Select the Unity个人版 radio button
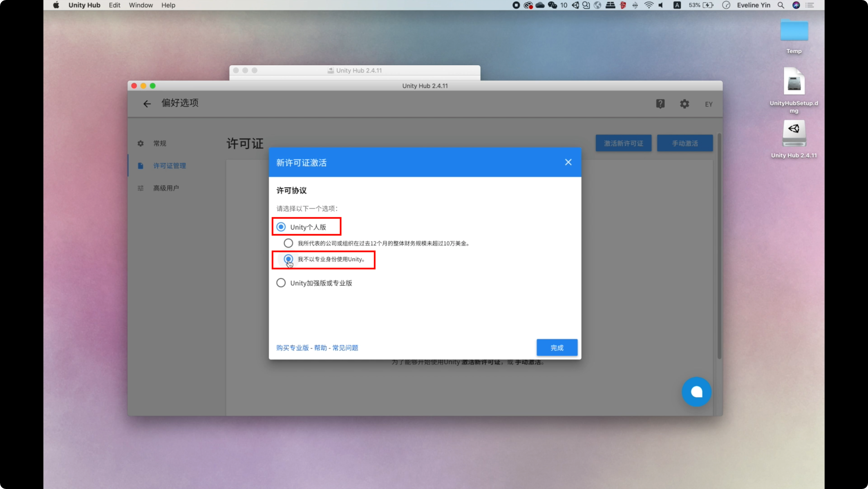This screenshot has height=489, width=868. coord(281,226)
